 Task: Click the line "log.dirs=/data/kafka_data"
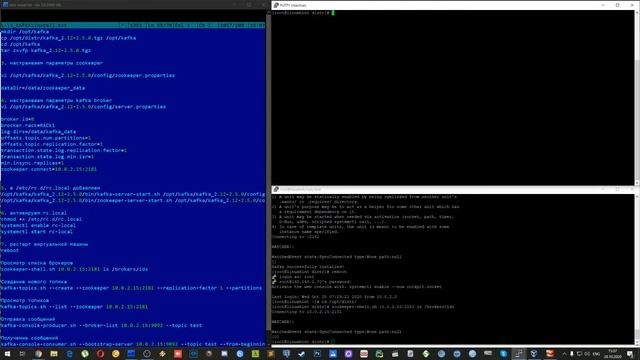click(38, 132)
